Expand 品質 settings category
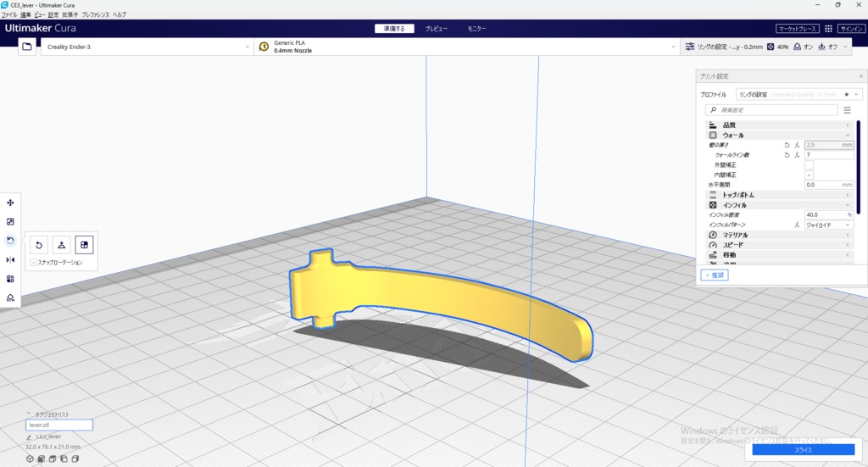The image size is (868, 467). [x=780, y=125]
